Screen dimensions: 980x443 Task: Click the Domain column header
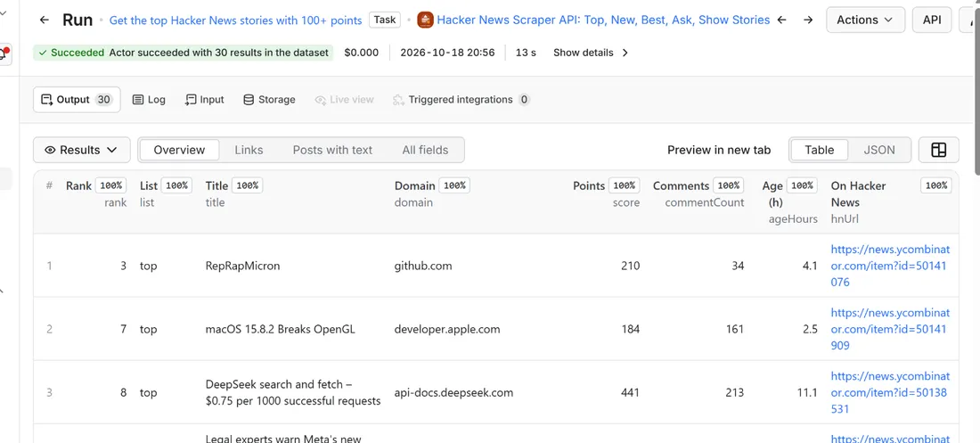(414, 185)
